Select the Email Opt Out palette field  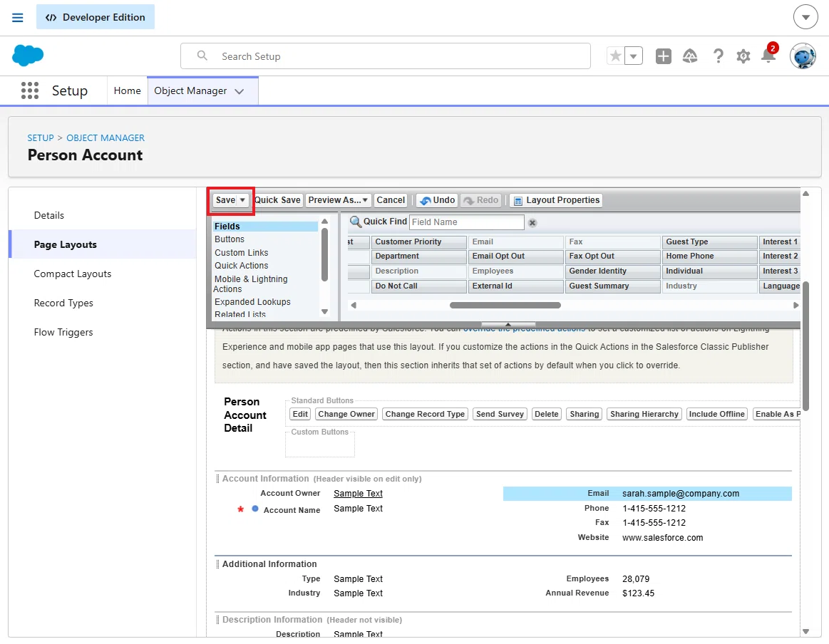tap(515, 256)
